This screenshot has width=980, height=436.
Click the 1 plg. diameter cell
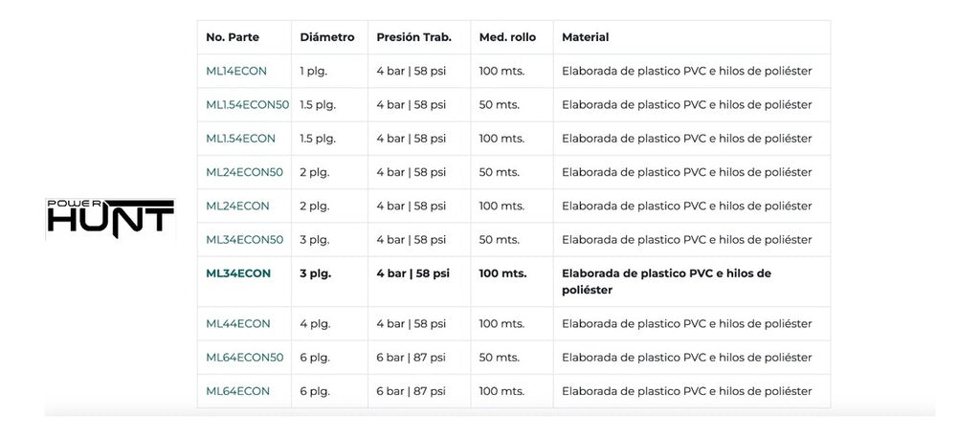314,71
